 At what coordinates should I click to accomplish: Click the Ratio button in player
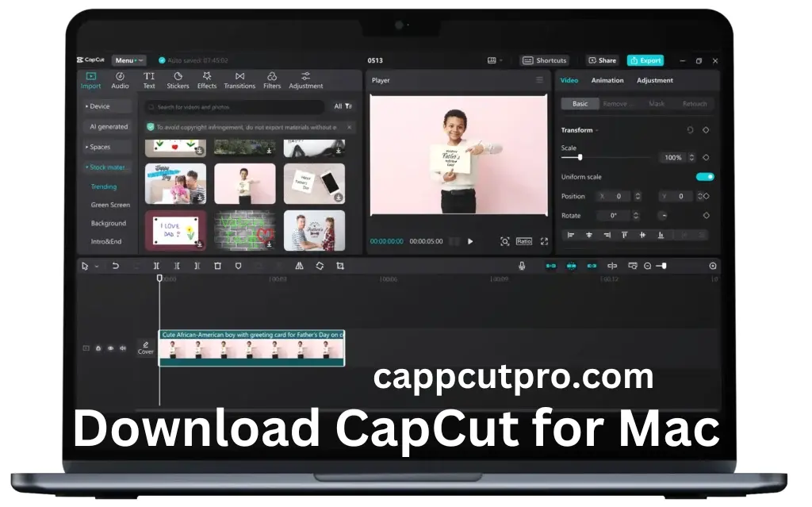[523, 241]
